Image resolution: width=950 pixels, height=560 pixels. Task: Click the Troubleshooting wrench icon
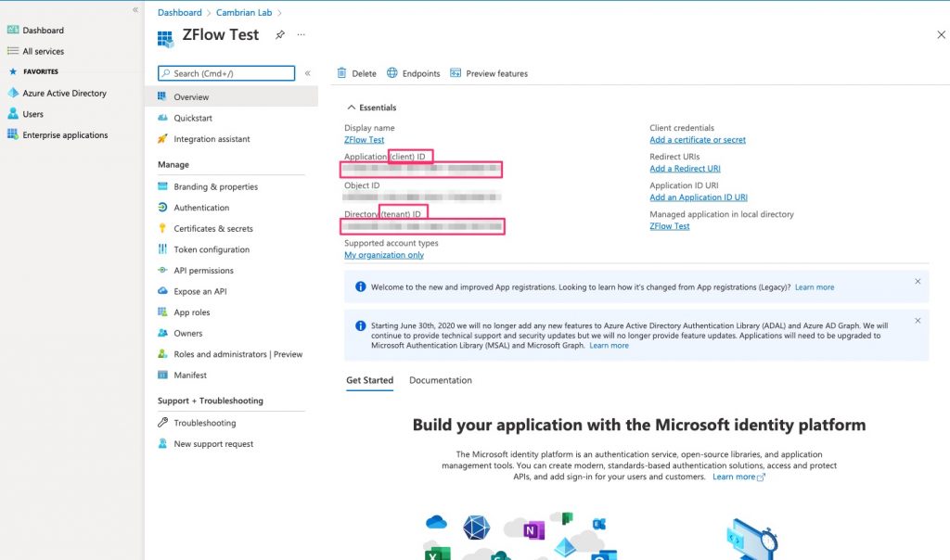[x=162, y=423]
